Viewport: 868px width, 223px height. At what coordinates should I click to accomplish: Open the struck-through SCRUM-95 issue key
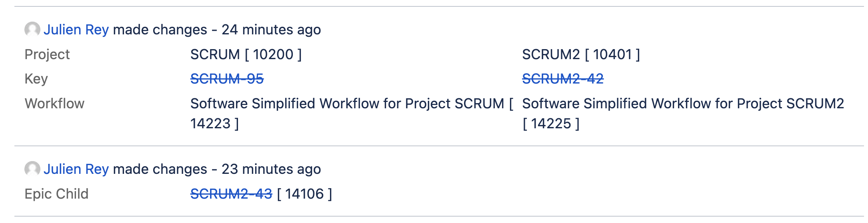coord(227,79)
